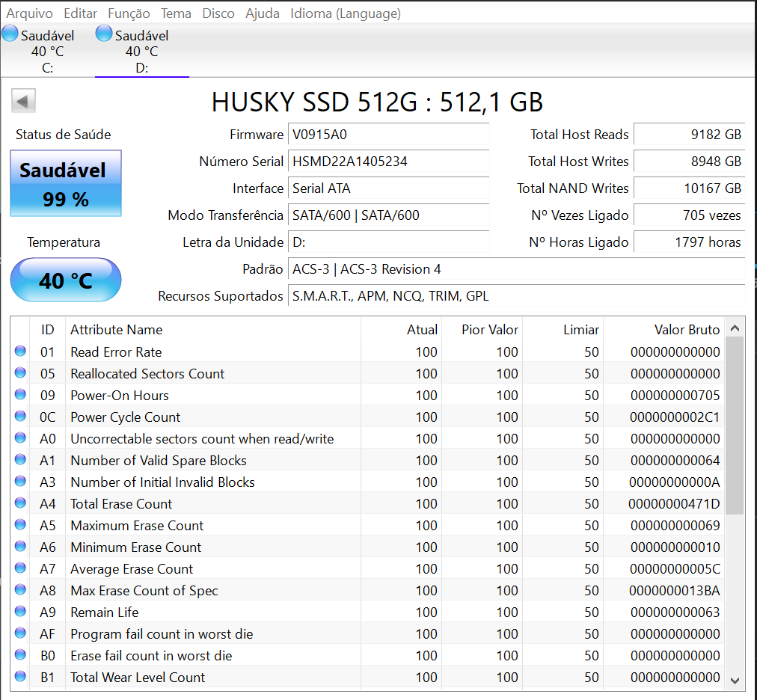Click the status icon for Initial Invalid Blocks

point(20,481)
